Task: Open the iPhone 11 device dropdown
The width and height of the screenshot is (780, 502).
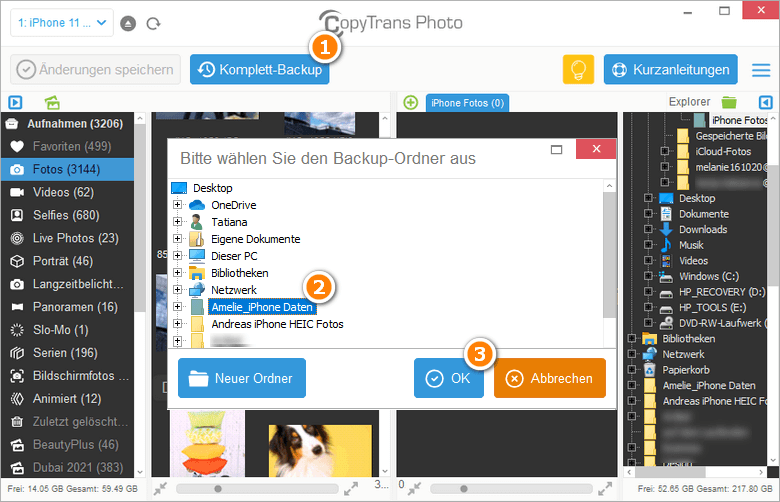Action: tap(62, 23)
